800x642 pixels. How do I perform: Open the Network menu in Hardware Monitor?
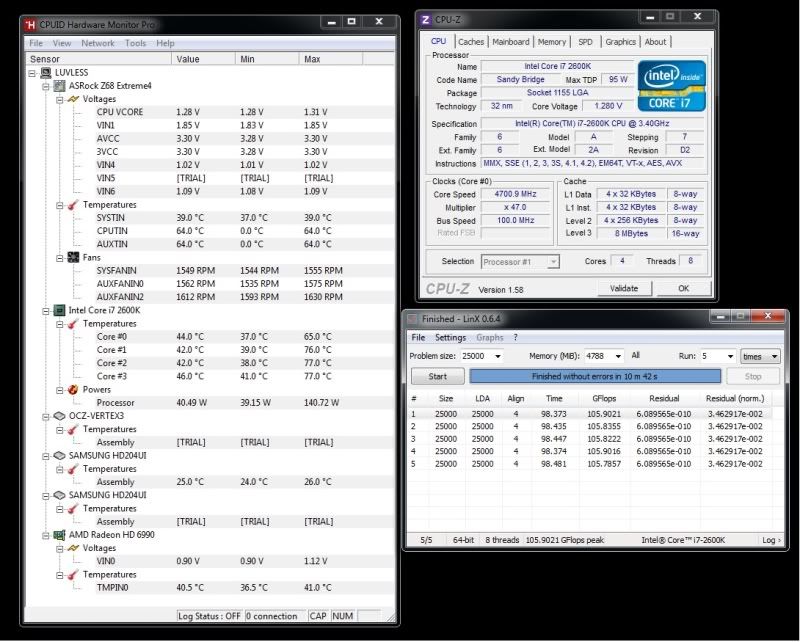point(98,43)
